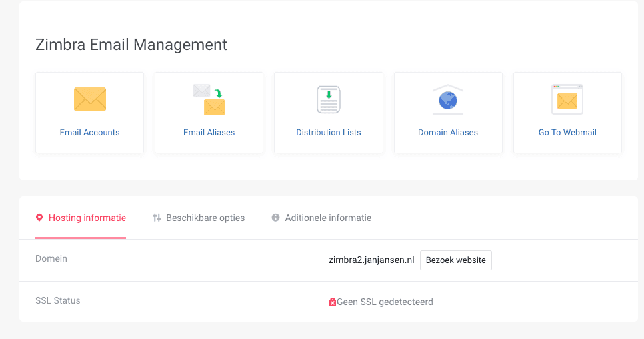Screen dimensions: 644x339
Task: Follow the Go To Webmail text link
Action: click(x=567, y=133)
